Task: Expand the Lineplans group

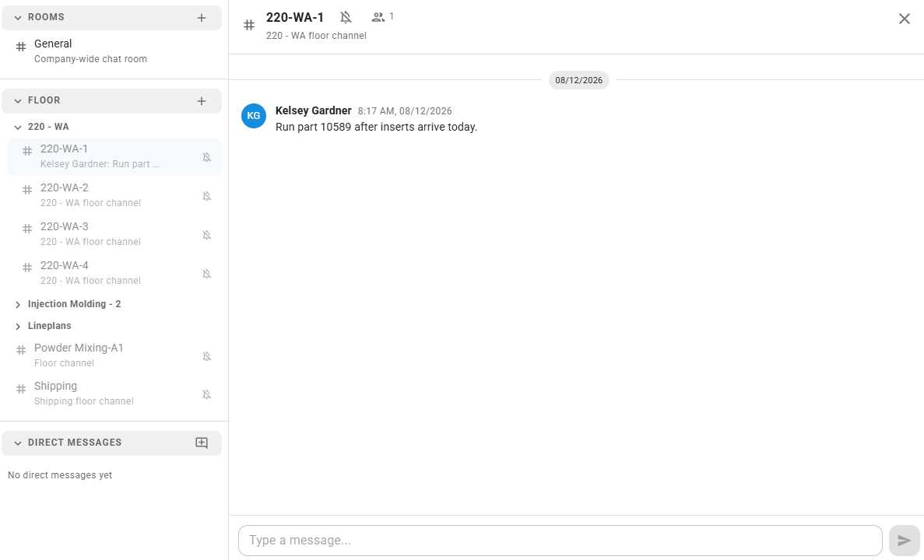Action: [x=18, y=326]
